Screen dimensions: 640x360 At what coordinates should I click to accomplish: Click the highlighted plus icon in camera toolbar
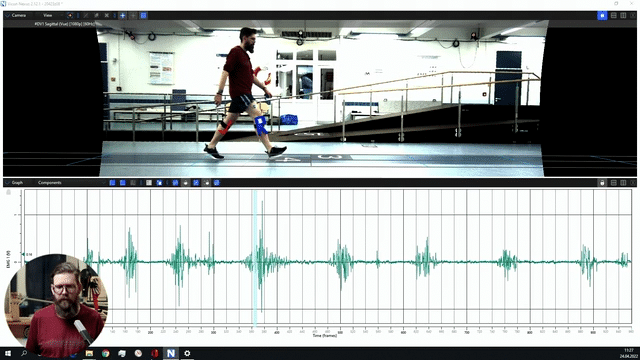pyautogui.click(x=122, y=16)
